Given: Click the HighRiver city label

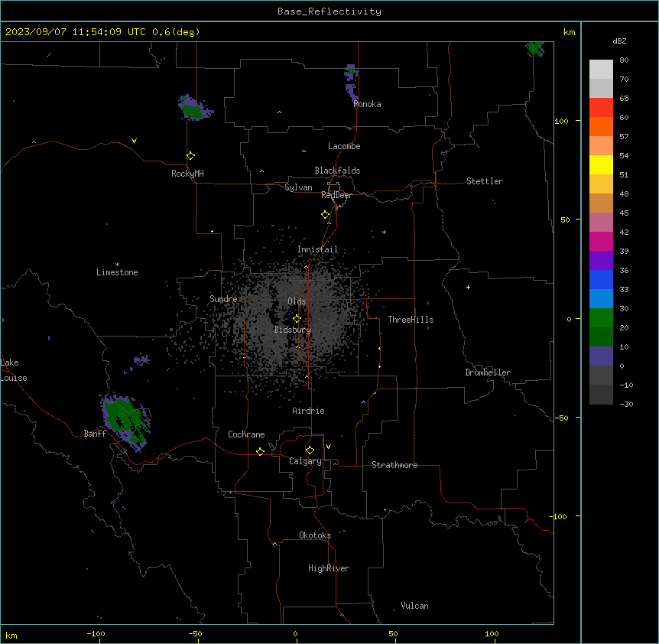Looking at the screenshot, I should tap(329, 568).
